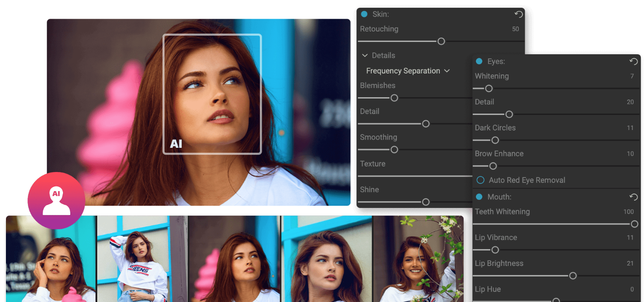Click the Brow Enhance slider handle
This screenshot has width=644, height=302.
pos(493,166)
